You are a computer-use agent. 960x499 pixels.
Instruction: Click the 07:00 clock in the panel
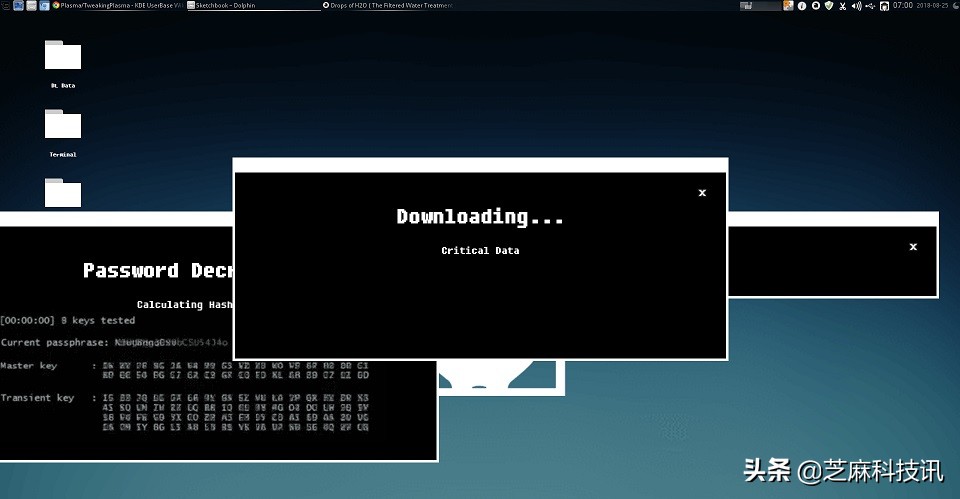coord(903,5)
